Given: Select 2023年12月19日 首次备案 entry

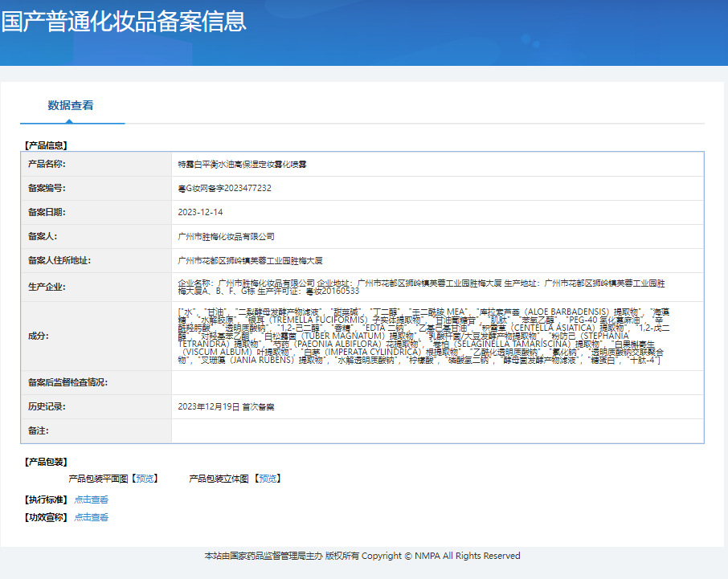Looking at the screenshot, I should 226,407.
